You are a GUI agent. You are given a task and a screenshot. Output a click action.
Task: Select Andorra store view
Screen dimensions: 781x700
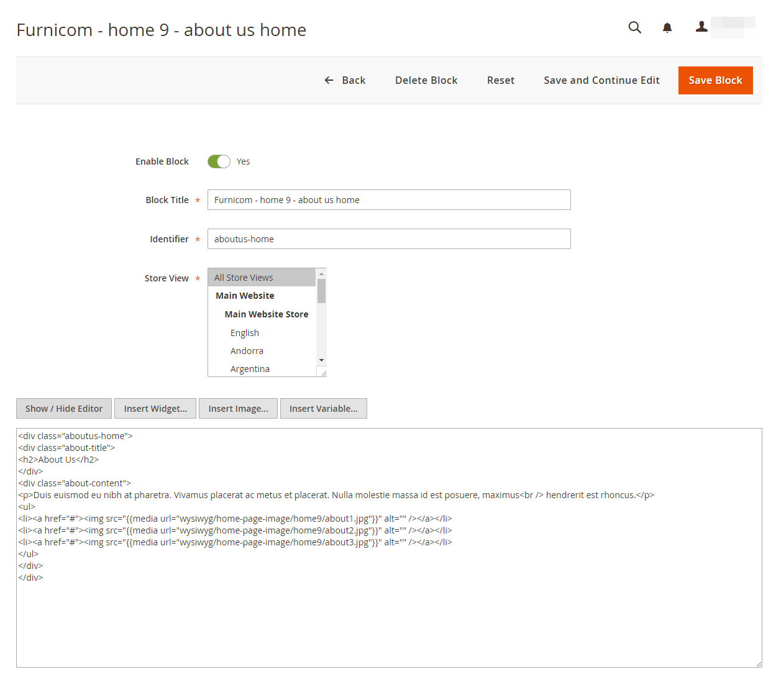[x=262, y=351]
